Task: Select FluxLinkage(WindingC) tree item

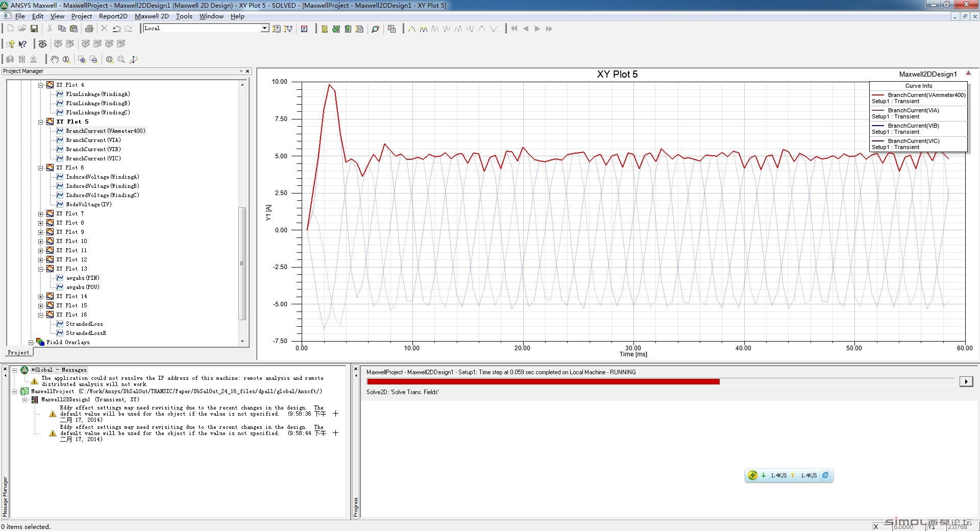Action: click(98, 113)
